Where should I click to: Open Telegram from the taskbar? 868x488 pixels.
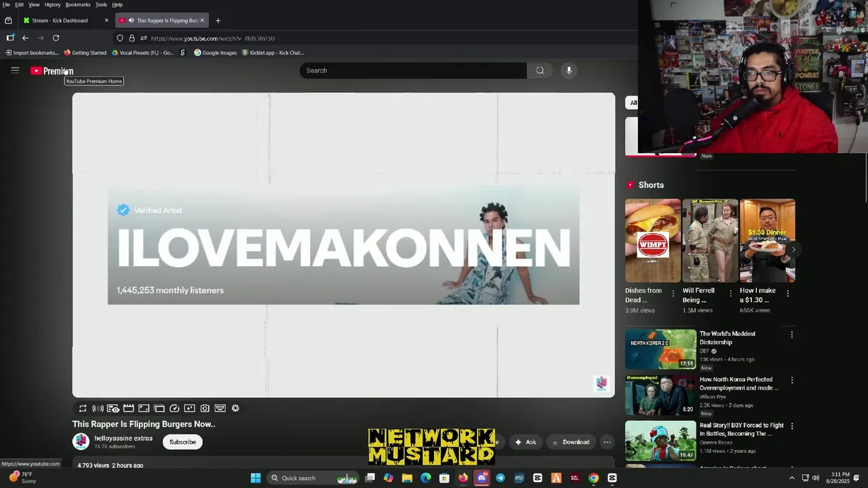(500, 478)
